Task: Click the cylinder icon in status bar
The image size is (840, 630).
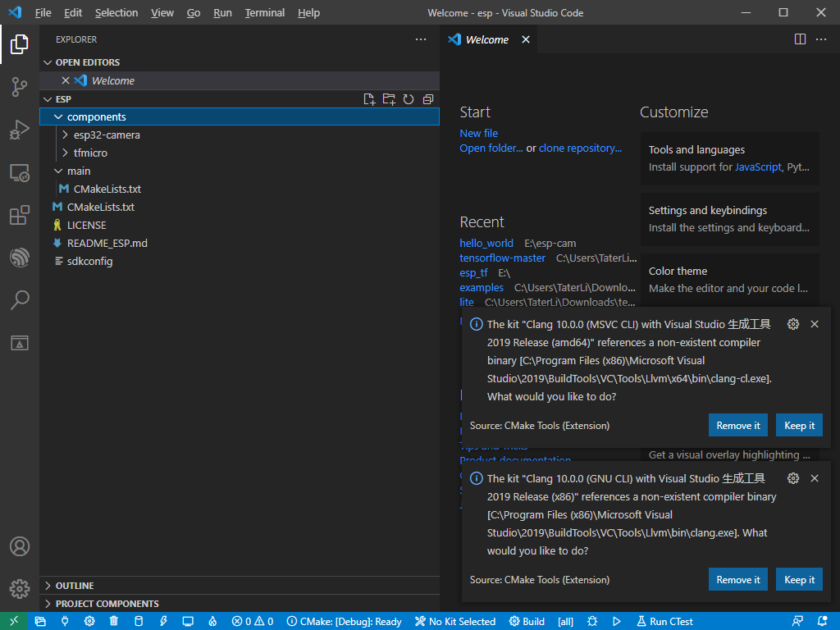Action: [x=138, y=622]
